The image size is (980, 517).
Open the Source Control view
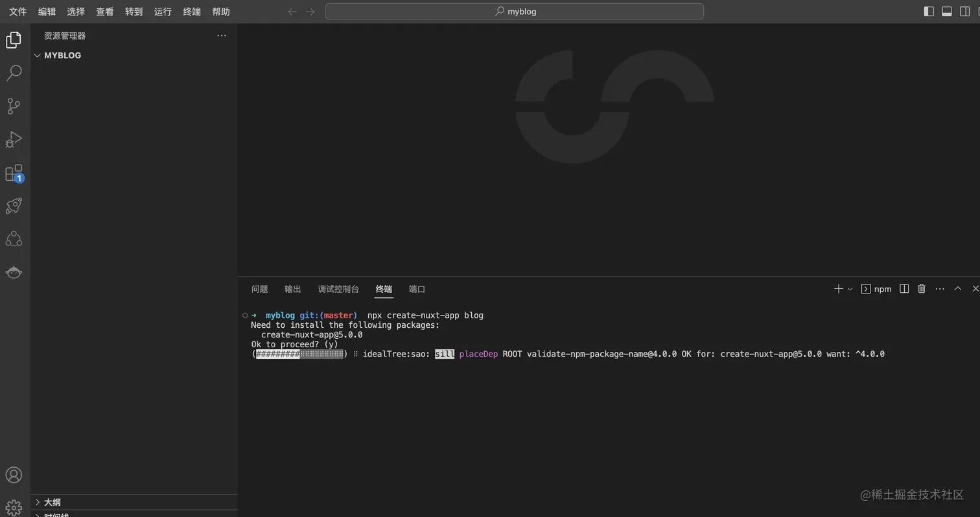14,106
